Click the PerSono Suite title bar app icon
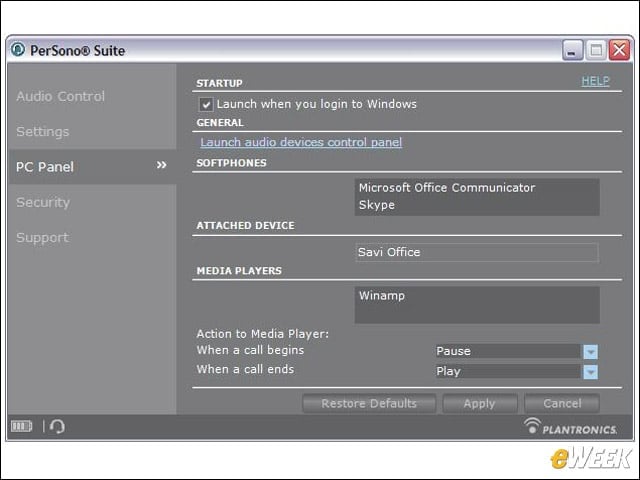This screenshot has height=480, width=640. point(18,49)
